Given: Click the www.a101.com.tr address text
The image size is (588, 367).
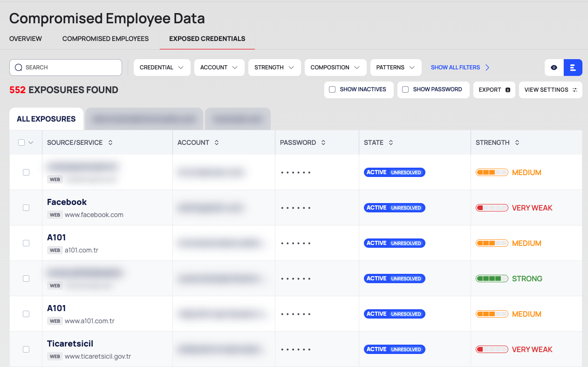Looking at the screenshot, I should point(89,321).
